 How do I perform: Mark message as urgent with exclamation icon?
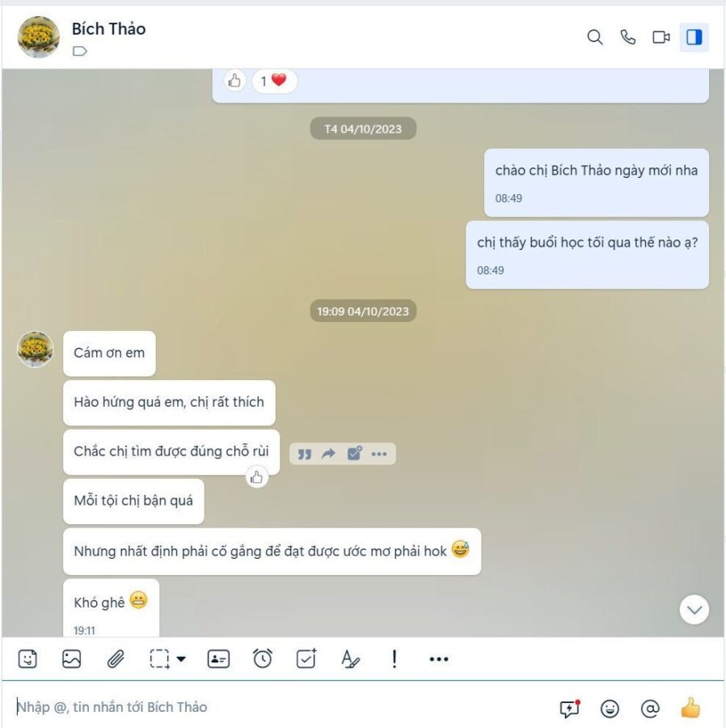(x=395, y=658)
